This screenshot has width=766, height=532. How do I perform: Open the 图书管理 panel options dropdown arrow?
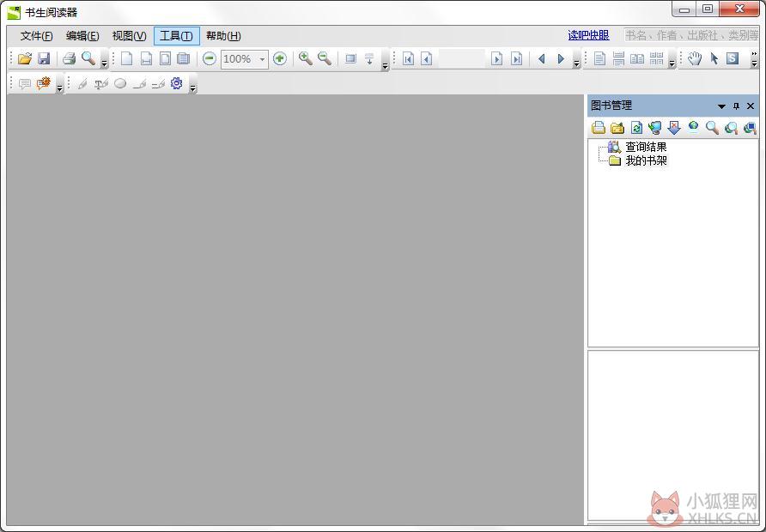(721, 106)
